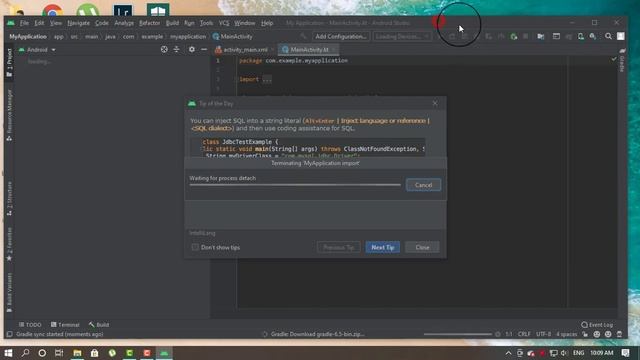Click the Waiting for process detach progress bar
Screen dimensions: 640x360
point(295,185)
